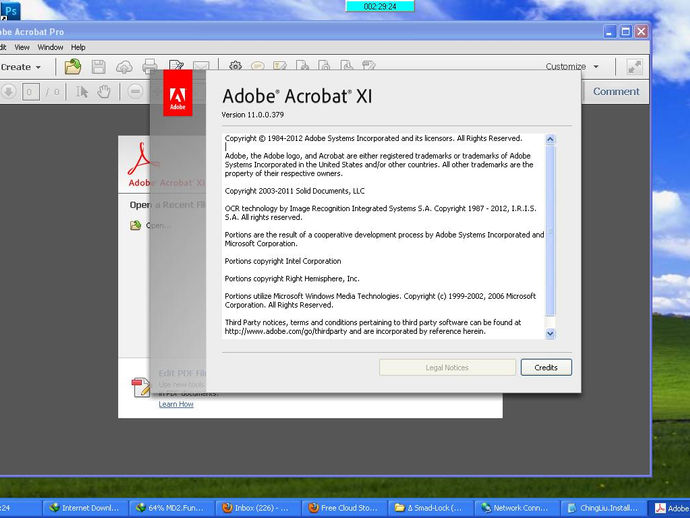The height and width of the screenshot is (518, 690).
Task: Switch to Internet Downl... taskbar button
Action: pos(85,508)
